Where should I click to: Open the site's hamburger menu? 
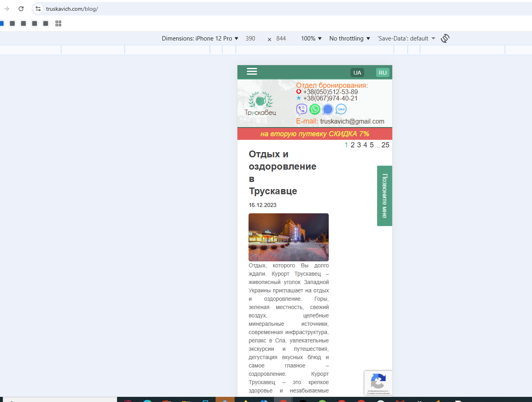[252, 72]
